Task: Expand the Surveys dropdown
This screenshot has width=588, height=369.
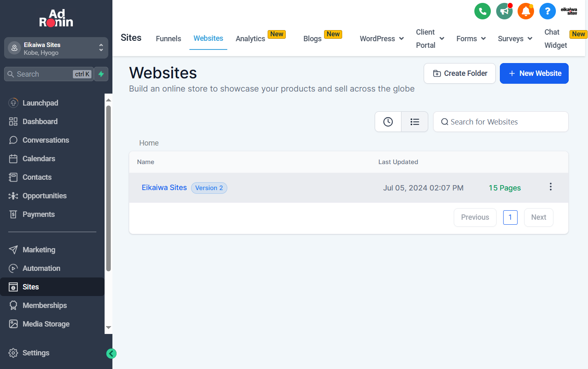Action: coord(515,39)
